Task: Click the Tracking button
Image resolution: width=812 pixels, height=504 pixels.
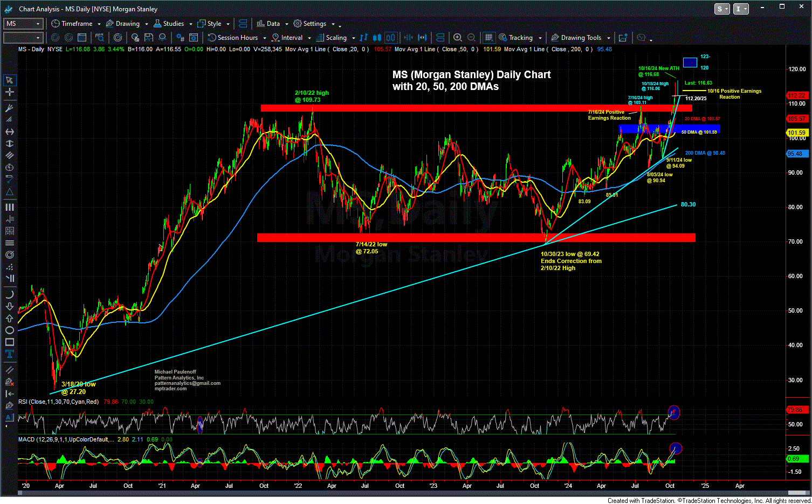Action: pyautogui.click(x=516, y=38)
